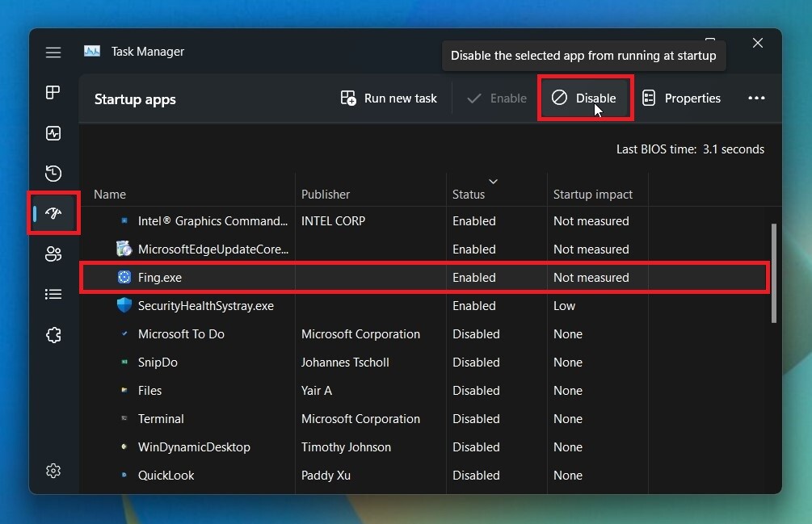The height and width of the screenshot is (524, 812).
Task: Click Yair A publisher cell
Action: click(317, 391)
